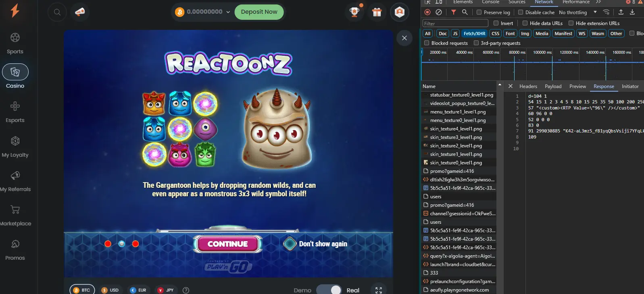The height and width of the screenshot is (294, 644).
Task: Open the Payload tab of request details
Action: point(553,86)
